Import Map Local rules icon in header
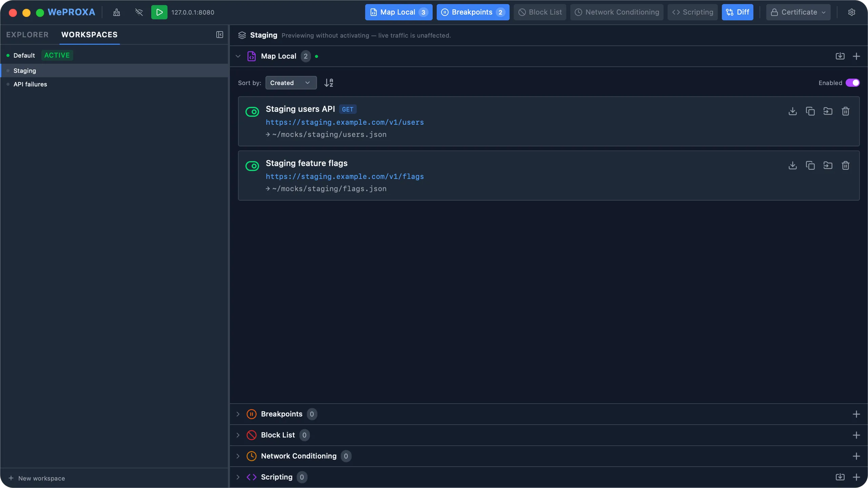This screenshot has width=868, height=488. pos(840,56)
